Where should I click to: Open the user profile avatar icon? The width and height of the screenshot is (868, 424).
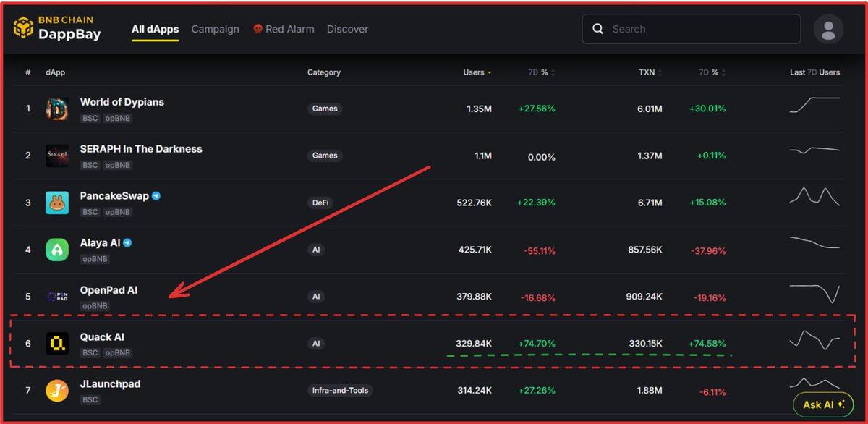828,30
